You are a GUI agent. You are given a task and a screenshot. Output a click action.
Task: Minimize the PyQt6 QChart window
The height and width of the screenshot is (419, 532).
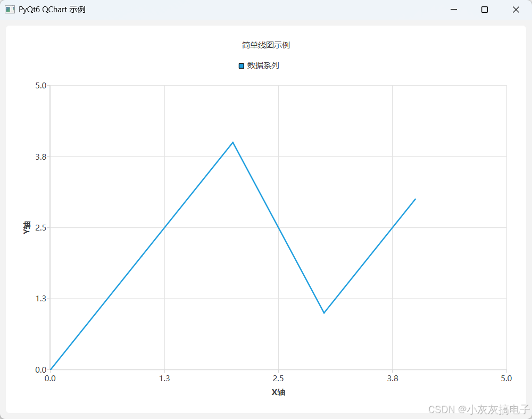454,10
